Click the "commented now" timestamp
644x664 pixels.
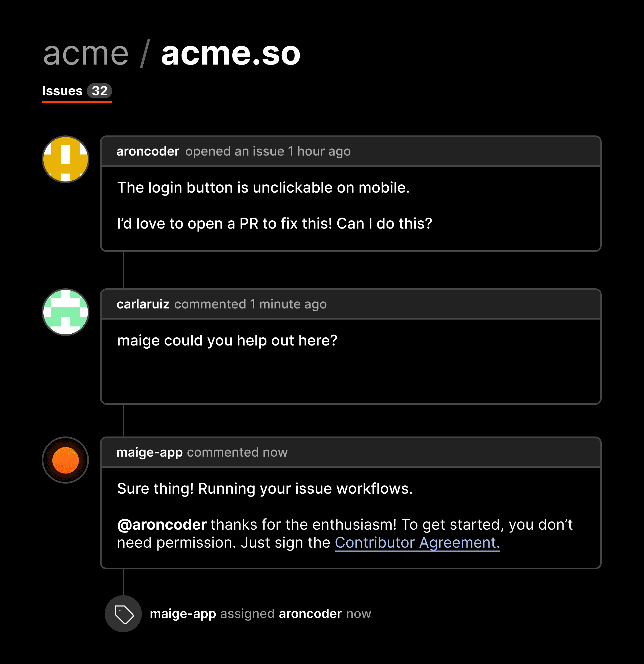237,452
